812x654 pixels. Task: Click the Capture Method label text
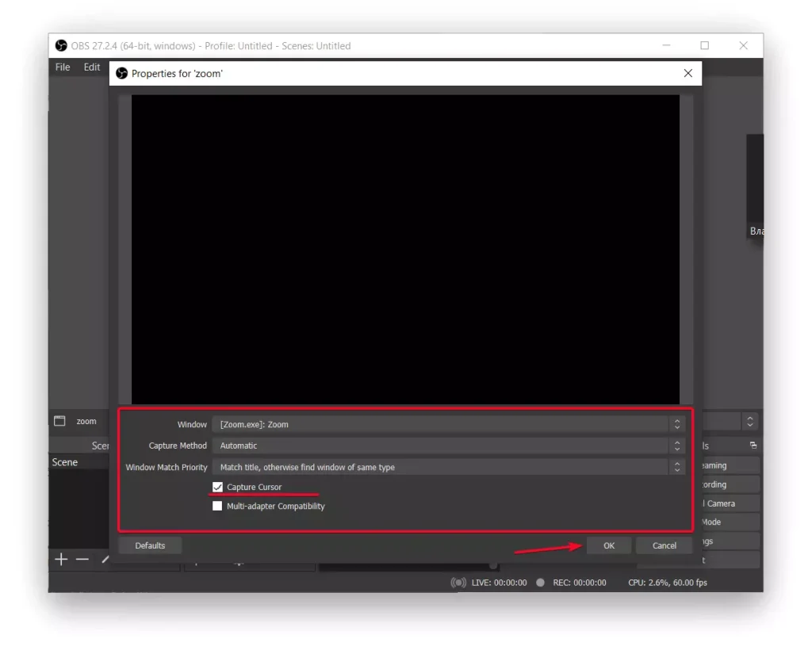[178, 446]
